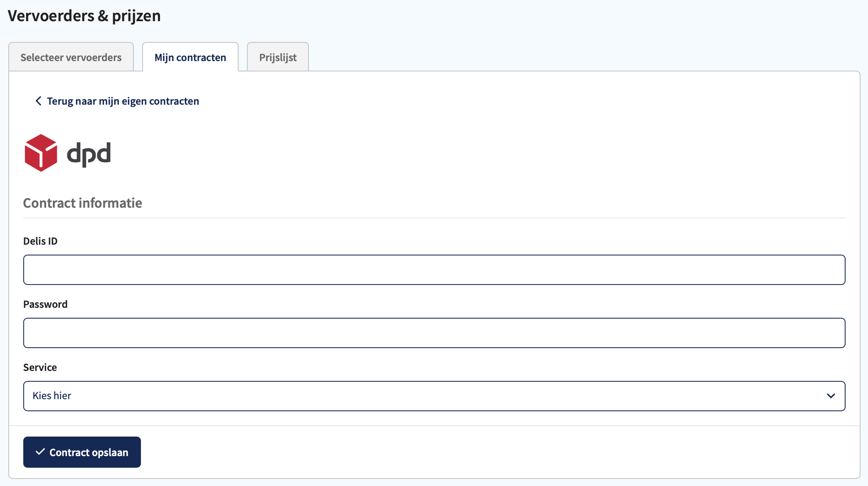Focus the Delis ID input field
This screenshot has height=486, width=868.
(434, 270)
